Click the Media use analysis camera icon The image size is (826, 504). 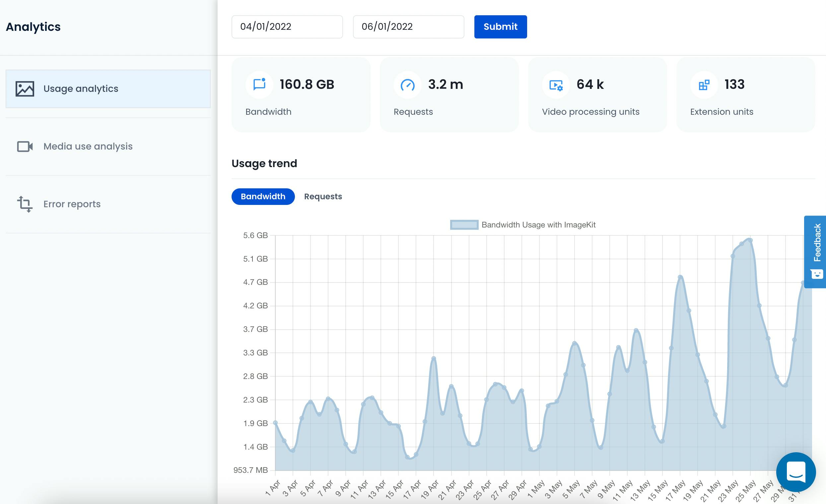[25, 147]
